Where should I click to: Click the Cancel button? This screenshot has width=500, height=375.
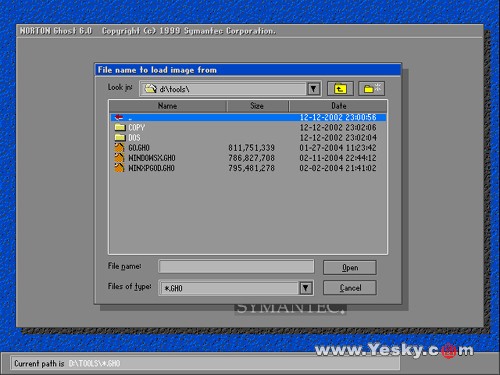[350, 288]
